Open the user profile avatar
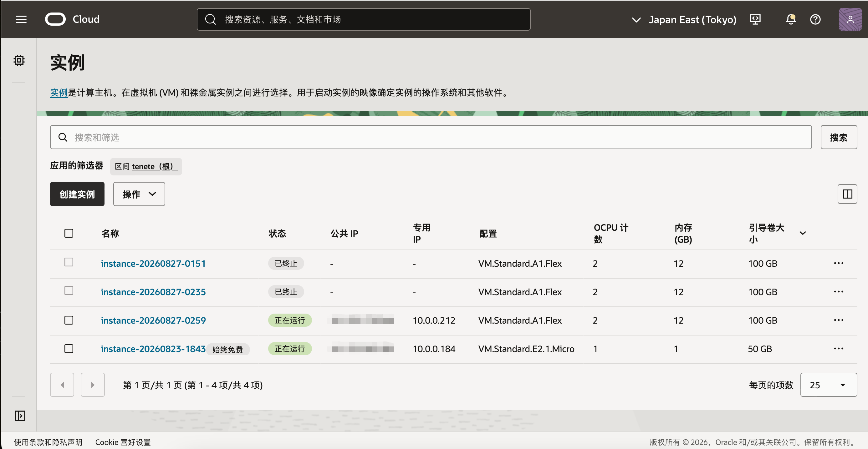Viewport: 868px width, 449px height. [850, 19]
